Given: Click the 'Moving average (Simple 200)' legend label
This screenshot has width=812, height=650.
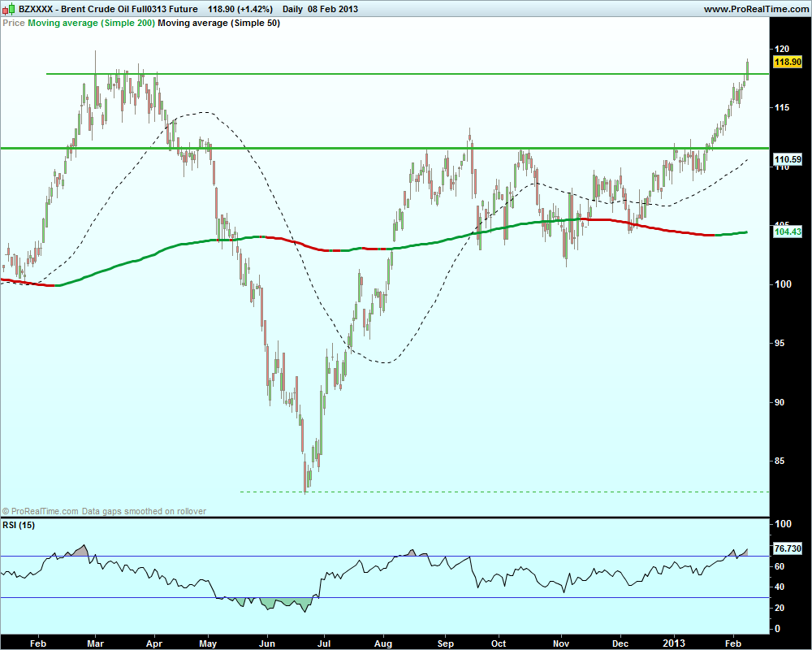Looking at the screenshot, I should click(x=91, y=23).
